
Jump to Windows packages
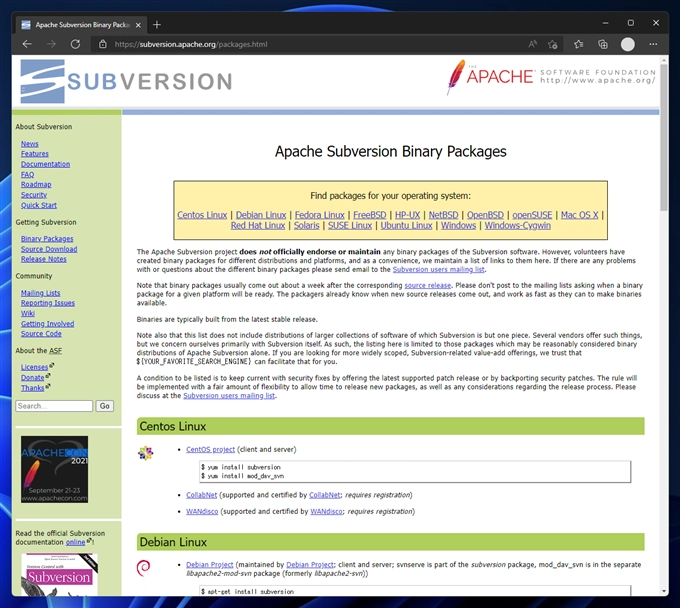tap(458, 226)
